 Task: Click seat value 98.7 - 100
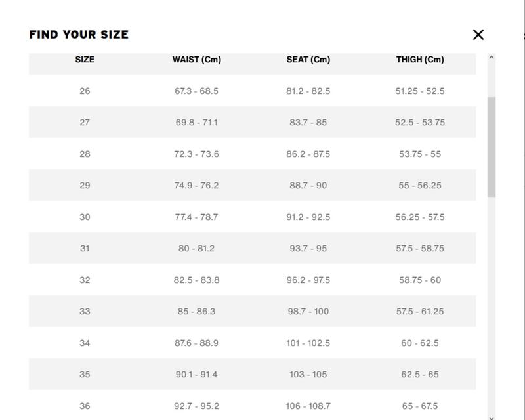click(308, 311)
